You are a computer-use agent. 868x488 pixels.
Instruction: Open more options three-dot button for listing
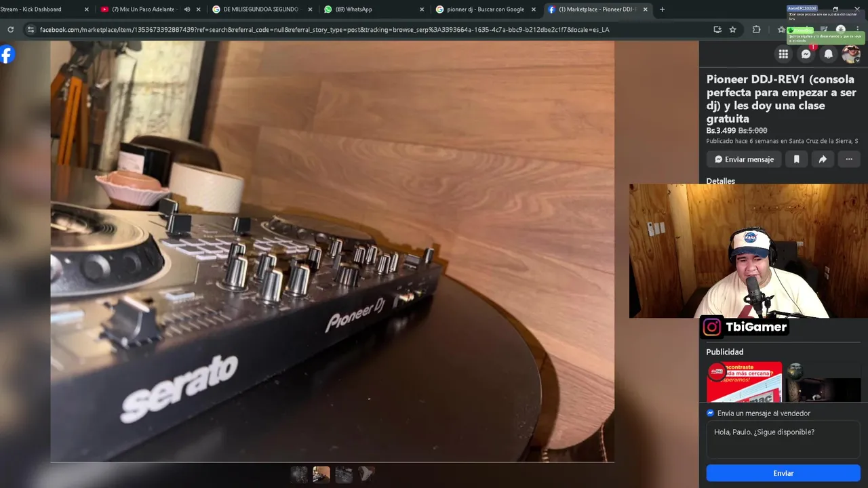[x=849, y=159]
